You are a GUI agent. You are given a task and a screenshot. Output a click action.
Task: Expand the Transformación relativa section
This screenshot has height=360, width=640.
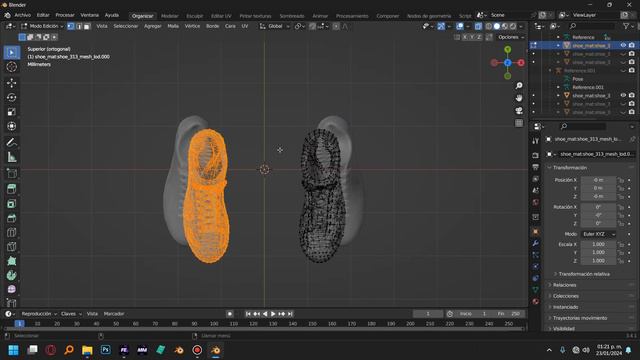point(584,274)
